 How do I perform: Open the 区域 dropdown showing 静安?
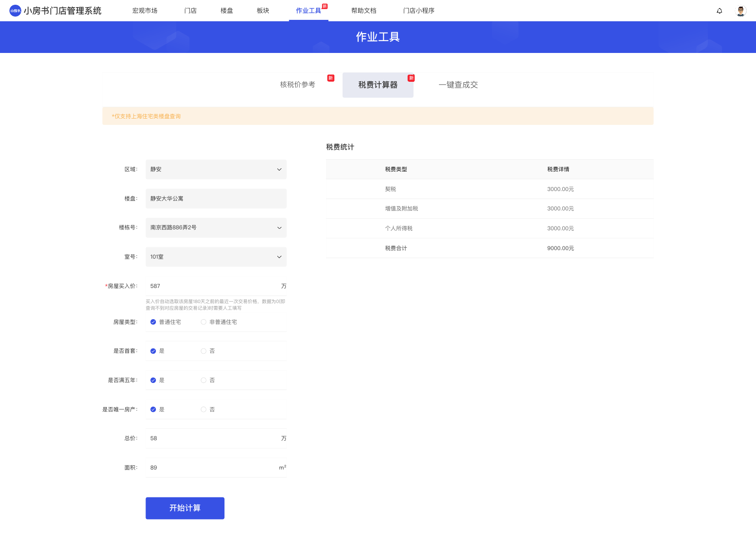click(216, 169)
